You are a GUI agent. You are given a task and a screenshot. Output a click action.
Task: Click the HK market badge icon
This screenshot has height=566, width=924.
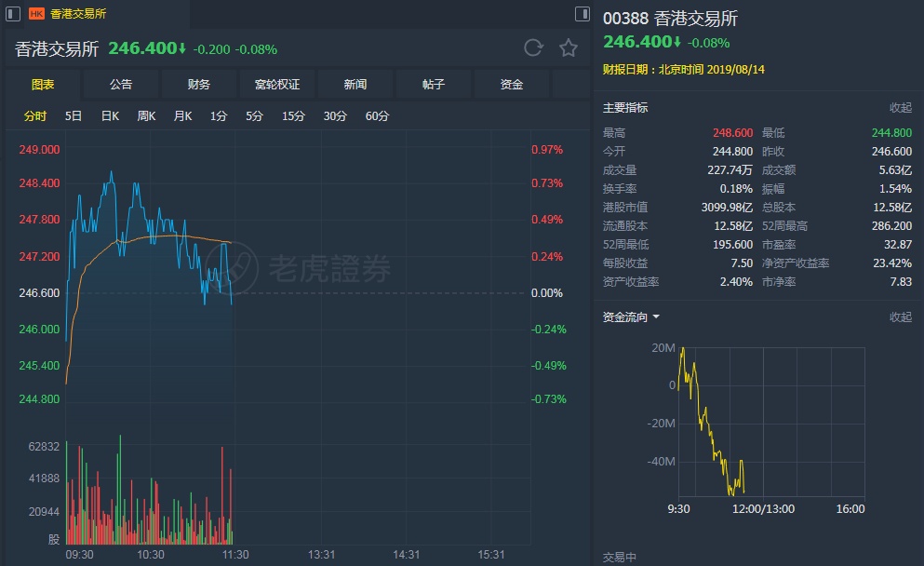pos(37,14)
